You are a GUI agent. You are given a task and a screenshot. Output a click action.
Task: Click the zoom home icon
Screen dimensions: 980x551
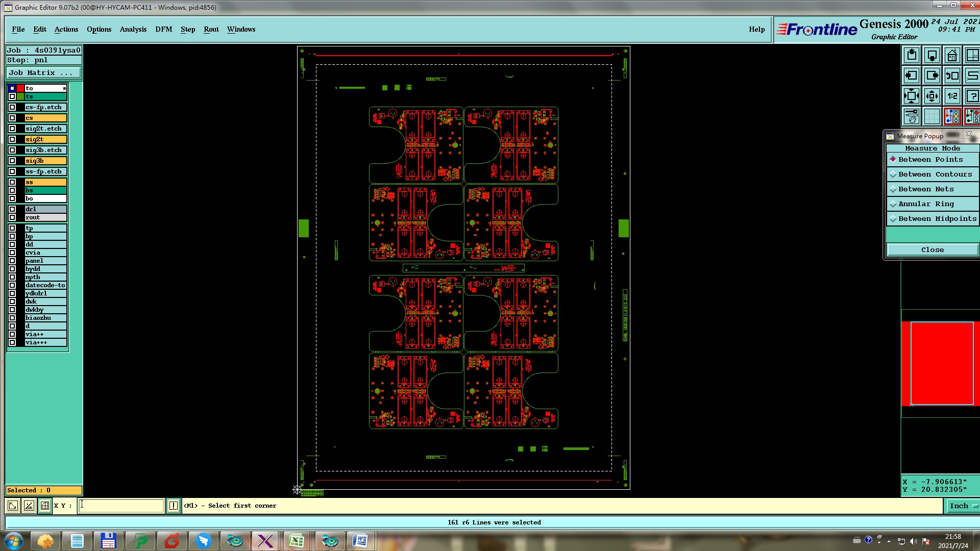(952, 55)
